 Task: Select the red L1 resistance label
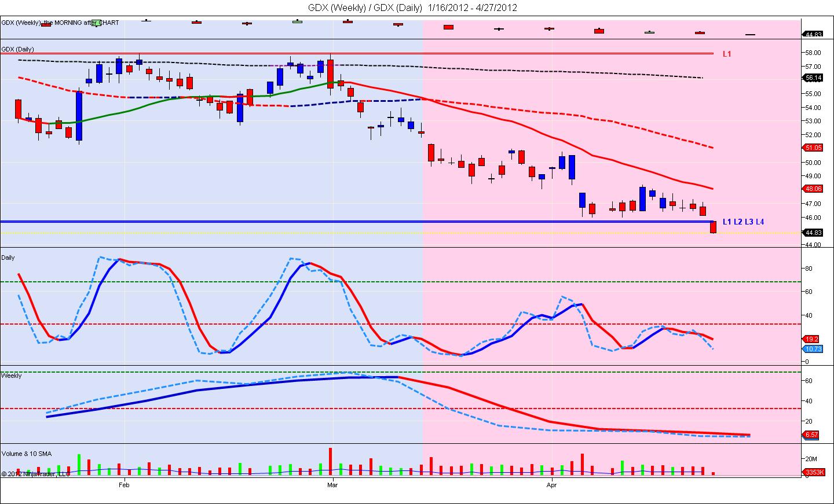click(727, 54)
